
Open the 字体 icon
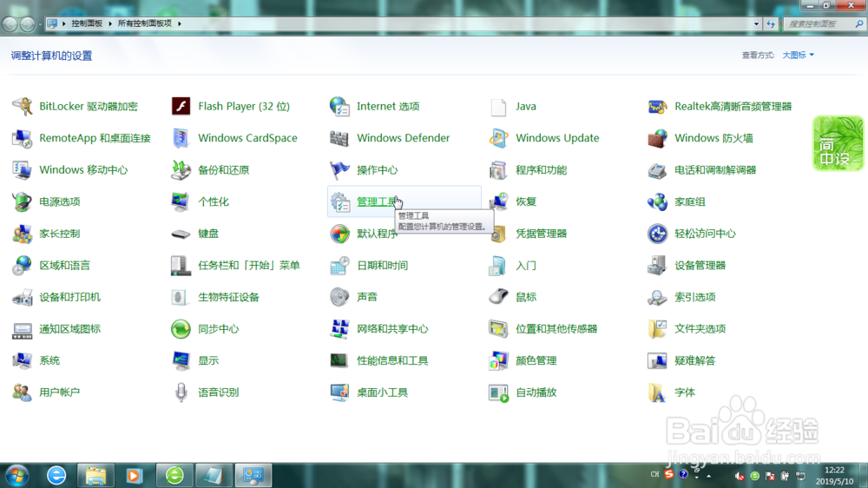(657, 392)
